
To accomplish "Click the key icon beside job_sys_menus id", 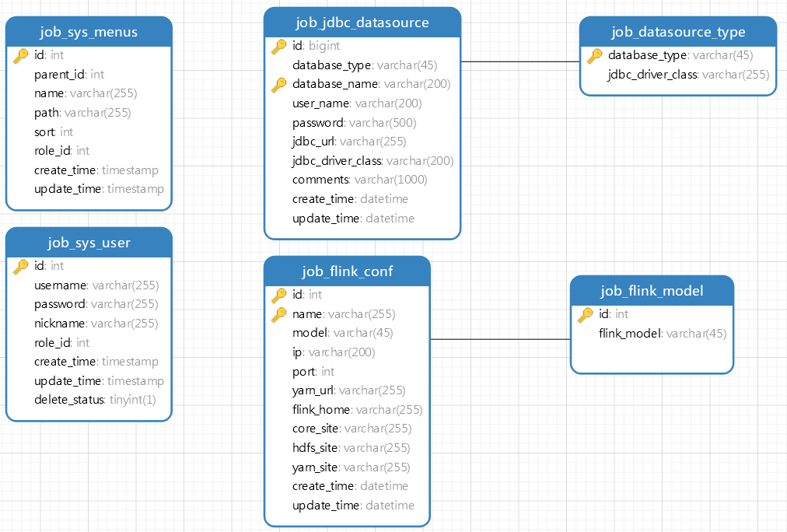I will point(21,56).
